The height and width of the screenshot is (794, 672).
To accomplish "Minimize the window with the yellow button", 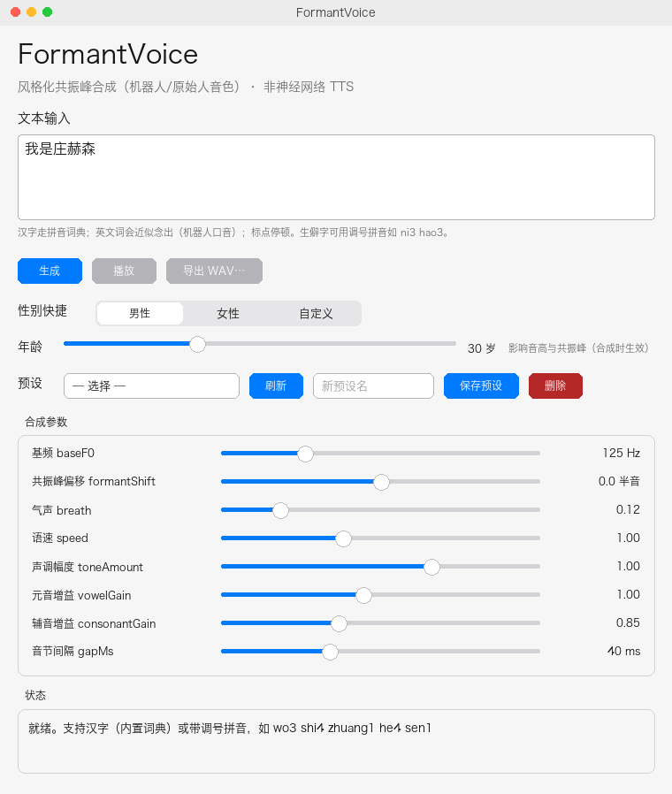I will (x=32, y=12).
